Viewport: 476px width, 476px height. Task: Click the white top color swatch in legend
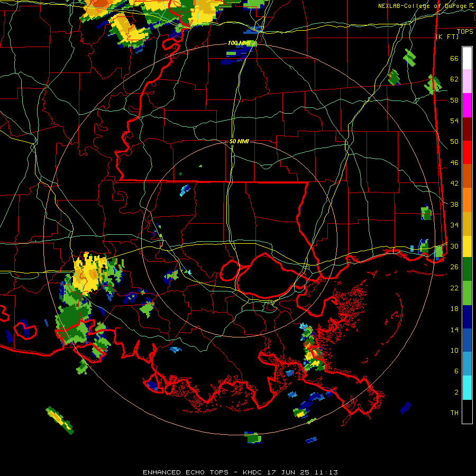point(467,58)
